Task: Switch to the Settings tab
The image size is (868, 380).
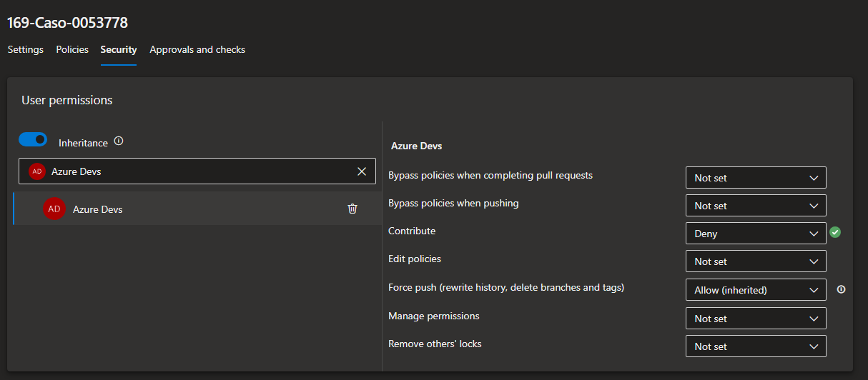Action: pos(26,50)
